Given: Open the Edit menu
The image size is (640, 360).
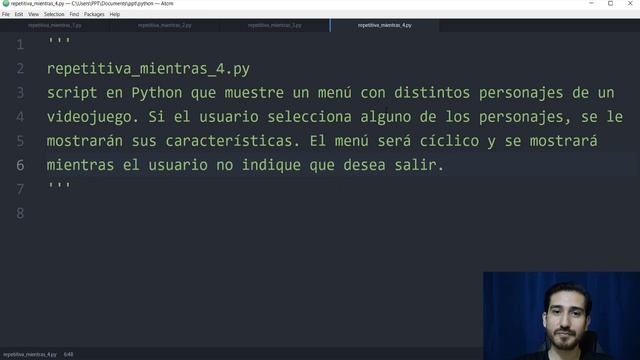Looking at the screenshot, I should click(x=19, y=14).
